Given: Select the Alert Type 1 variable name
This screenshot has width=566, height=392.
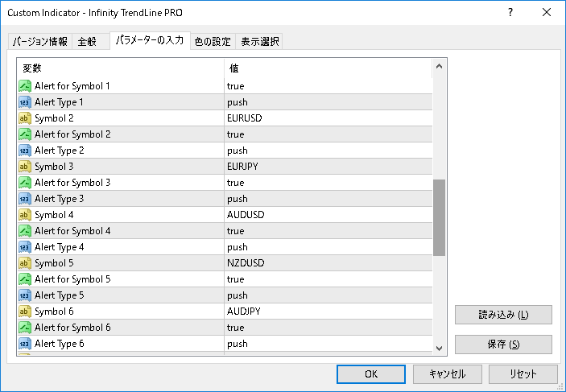Looking at the screenshot, I should tap(59, 102).
